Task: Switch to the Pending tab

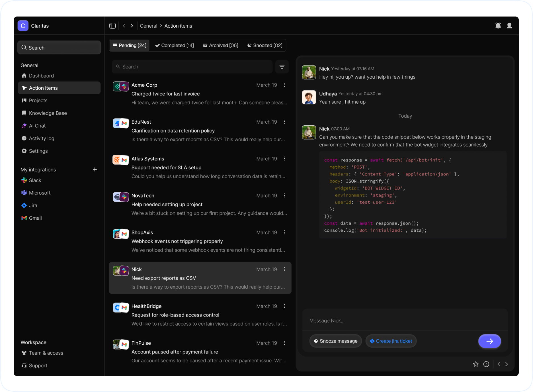Action: coord(130,45)
